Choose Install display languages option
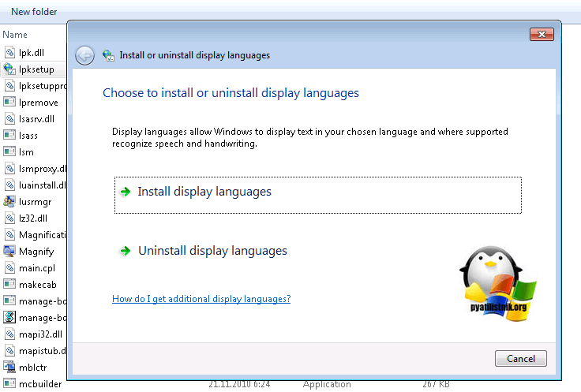This screenshot has width=581, height=392. pyautogui.click(x=318, y=195)
